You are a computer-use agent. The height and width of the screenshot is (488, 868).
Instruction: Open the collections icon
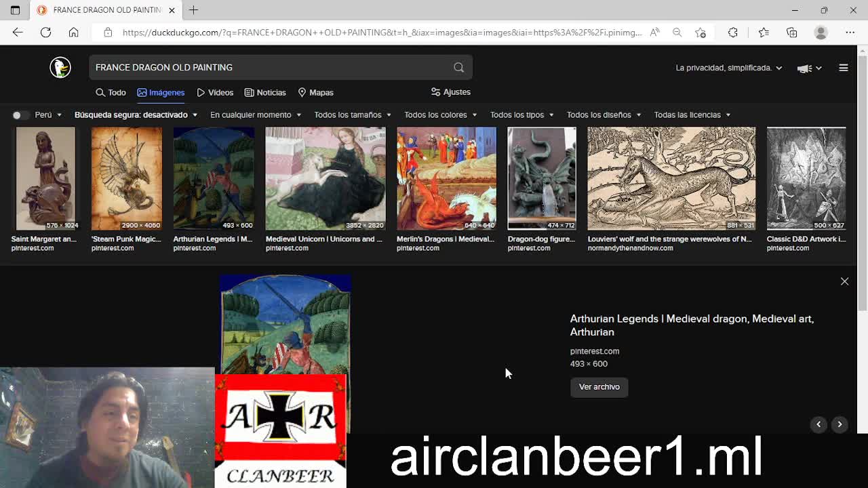(791, 33)
